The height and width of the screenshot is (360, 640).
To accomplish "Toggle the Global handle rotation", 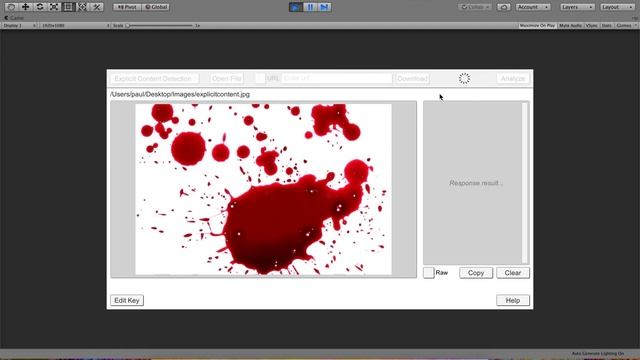I will pyautogui.click(x=156, y=7).
